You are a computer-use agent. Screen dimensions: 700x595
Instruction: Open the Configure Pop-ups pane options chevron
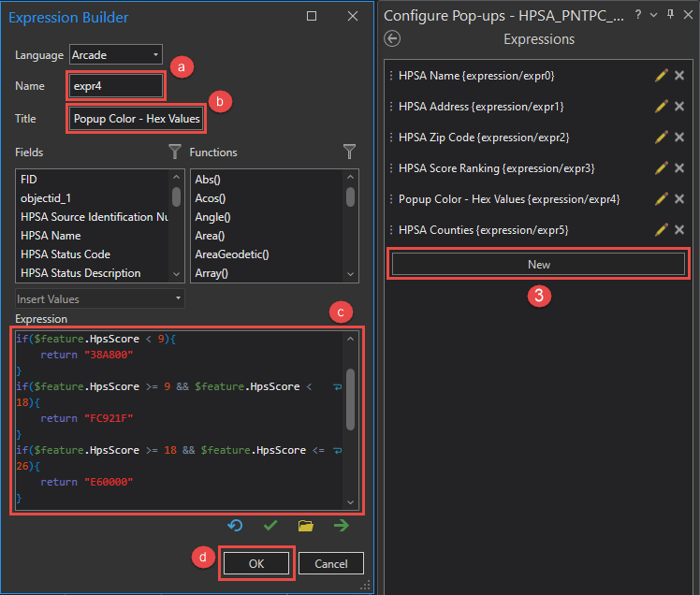(x=653, y=15)
